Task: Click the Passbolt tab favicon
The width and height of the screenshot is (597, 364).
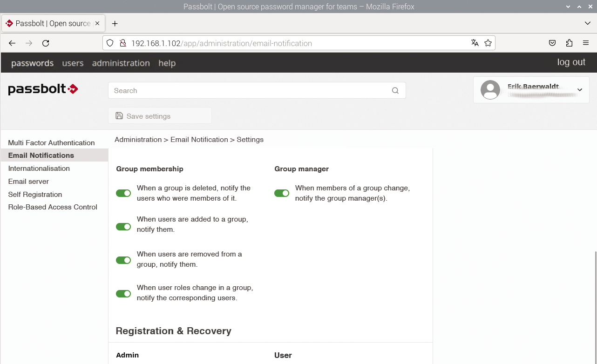Action: point(9,23)
